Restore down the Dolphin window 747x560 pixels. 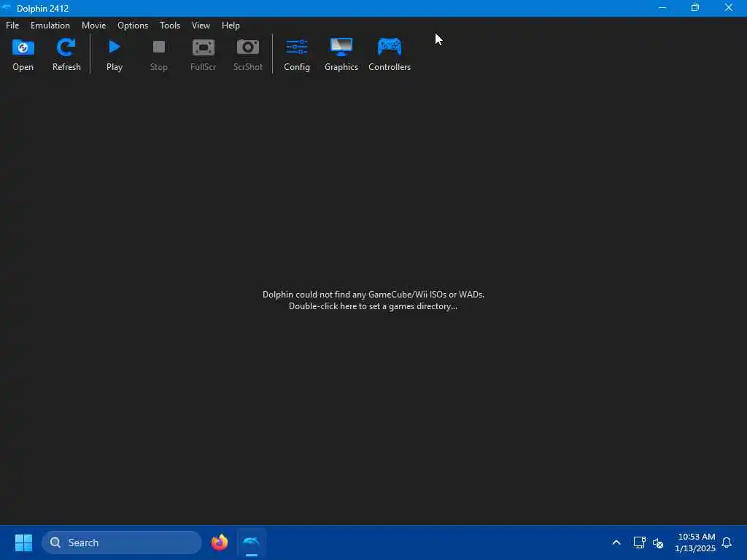695,7
